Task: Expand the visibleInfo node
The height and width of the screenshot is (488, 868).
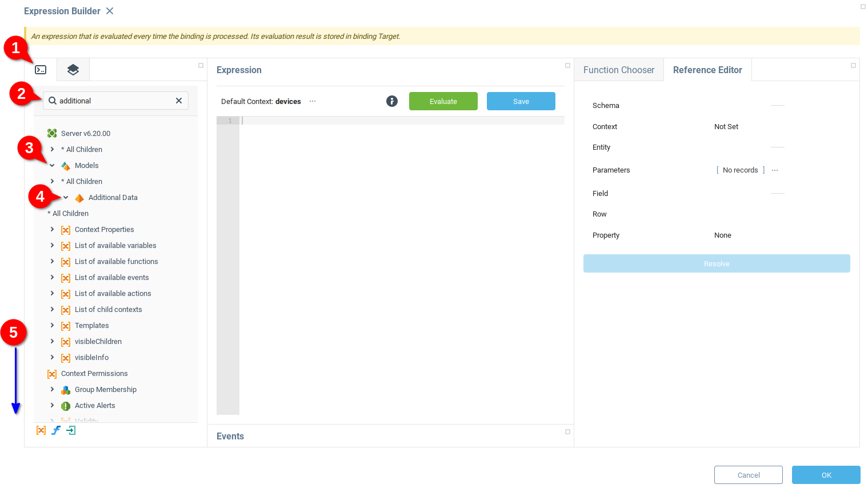Action: tap(52, 357)
